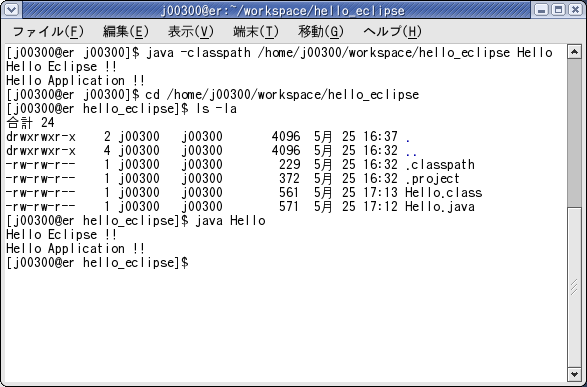Click the window title j00300@er:~/workspace/hello_eclipse
587x387 pixels.
tap(283, 10)
